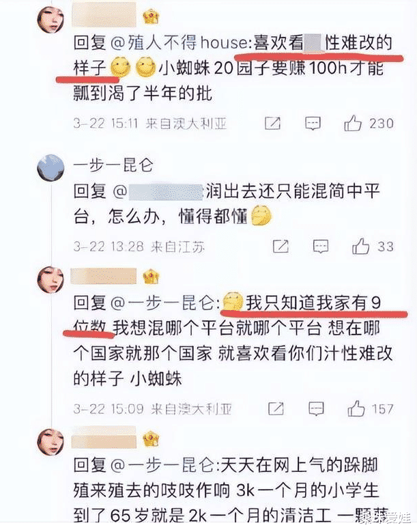Like the comment with 230 likes

click(x=353, y=123)
